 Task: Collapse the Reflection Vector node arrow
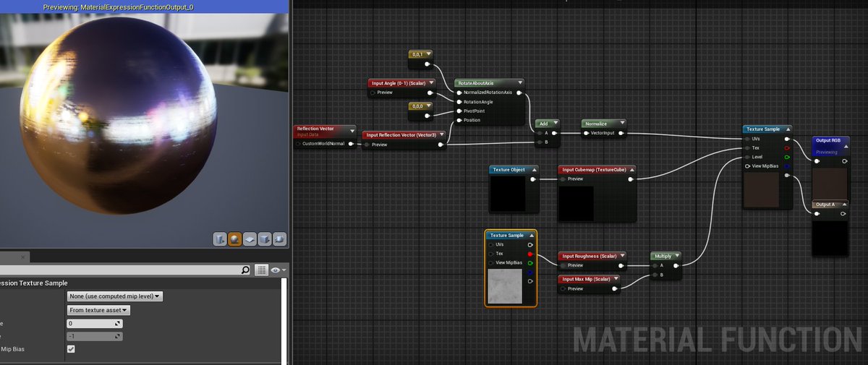pyautogui.click(x=352, y=131)
